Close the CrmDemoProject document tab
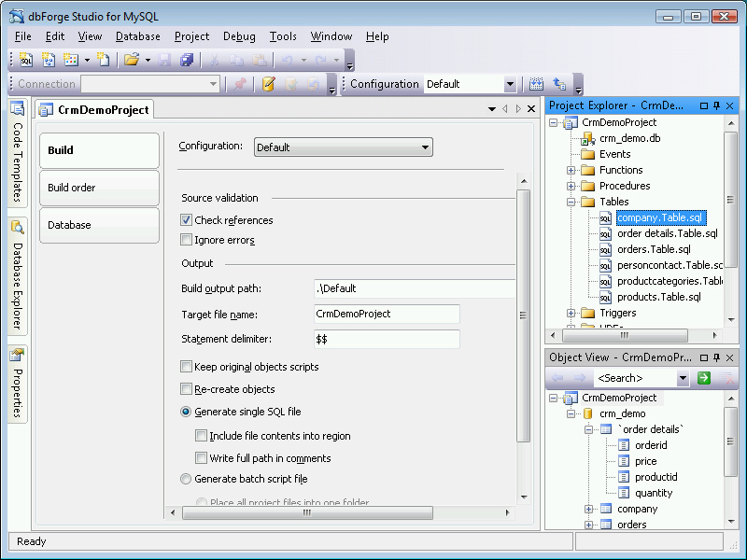 531,109
